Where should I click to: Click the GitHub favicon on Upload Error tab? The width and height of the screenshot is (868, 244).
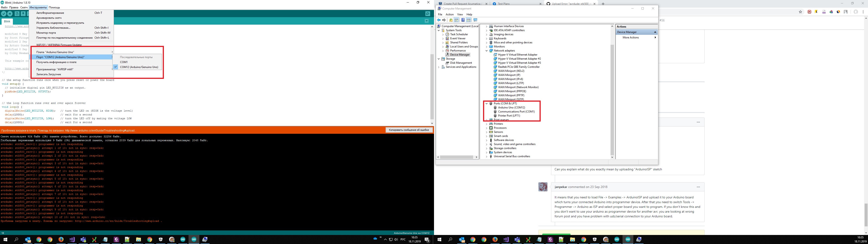(549, 4)
